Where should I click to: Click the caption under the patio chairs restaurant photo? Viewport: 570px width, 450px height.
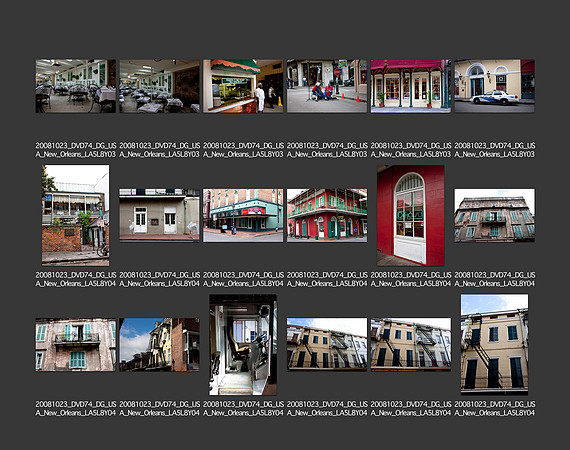76,150
